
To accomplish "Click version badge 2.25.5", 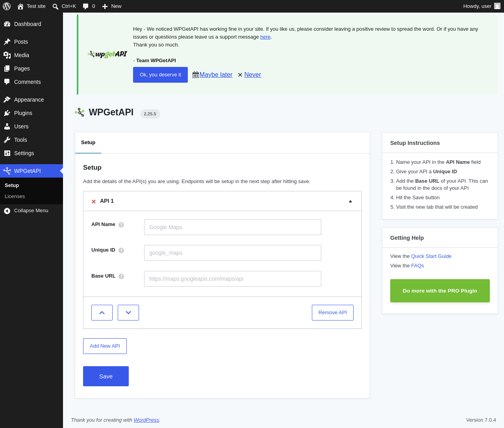I will (150, 114).
